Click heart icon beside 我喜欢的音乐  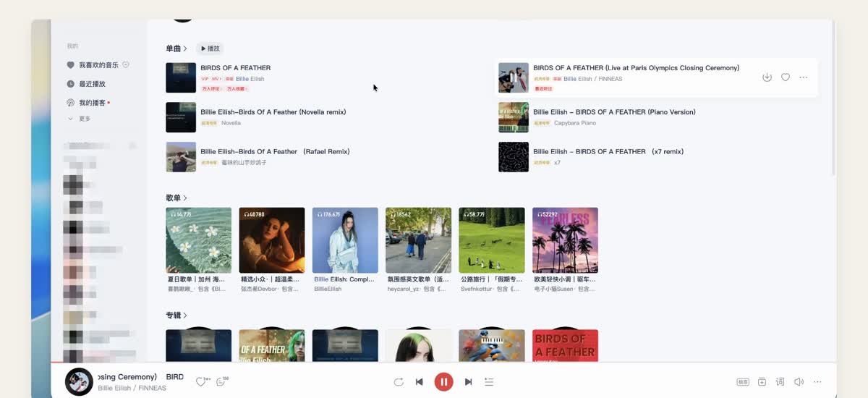[71, 65]
